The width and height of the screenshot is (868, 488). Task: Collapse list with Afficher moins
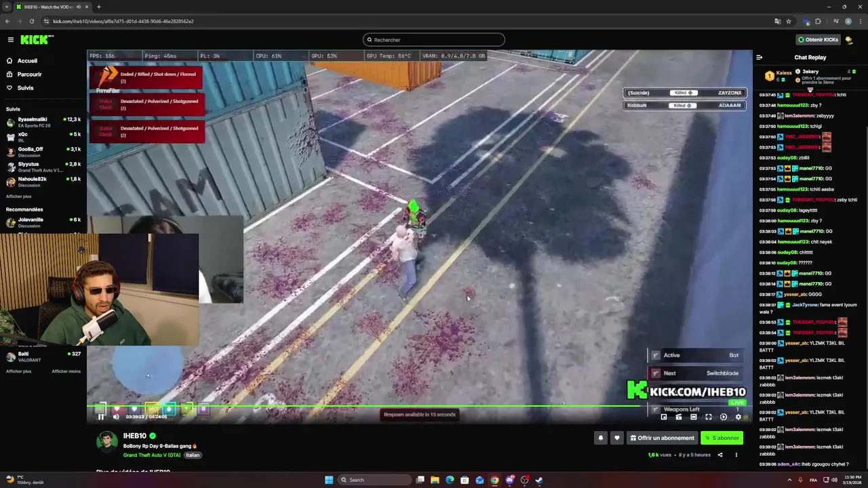click(x=66, y=371)
